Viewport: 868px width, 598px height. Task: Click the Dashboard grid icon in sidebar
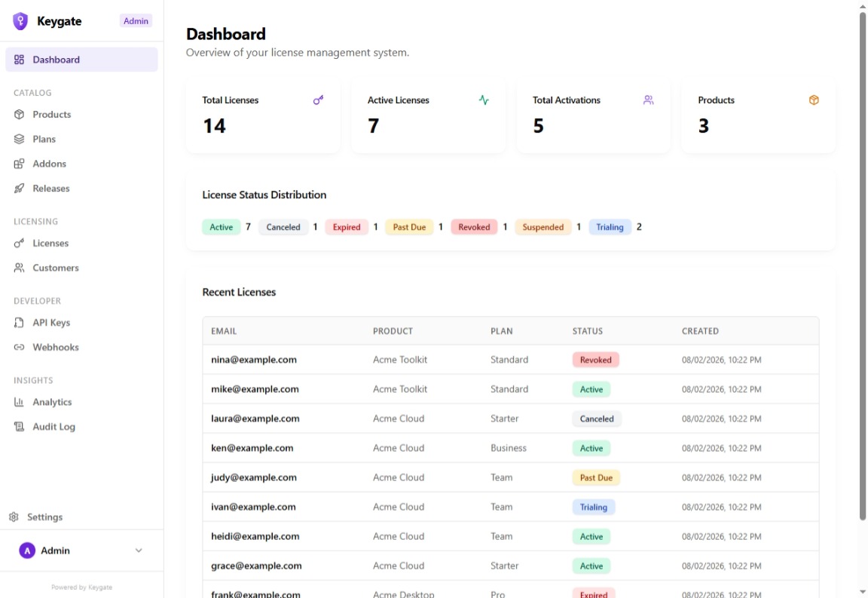pos(19,60)
